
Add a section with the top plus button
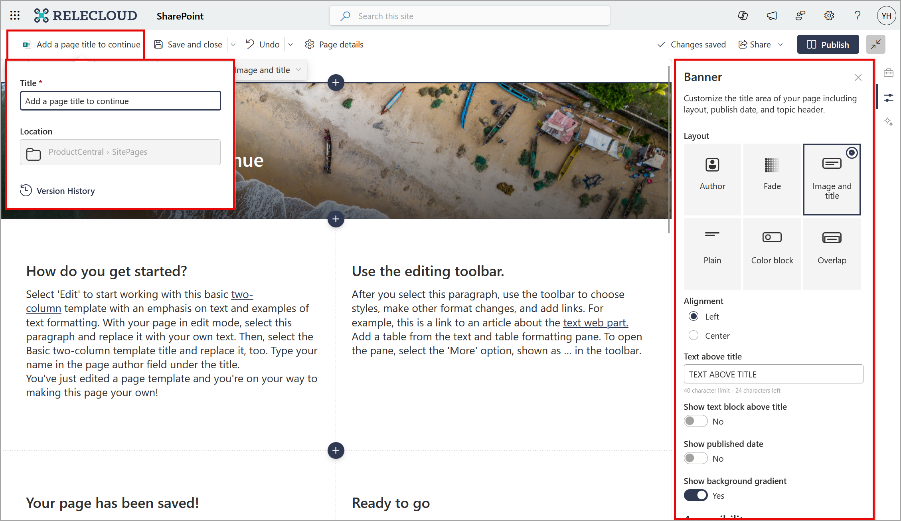pos(336,82)
